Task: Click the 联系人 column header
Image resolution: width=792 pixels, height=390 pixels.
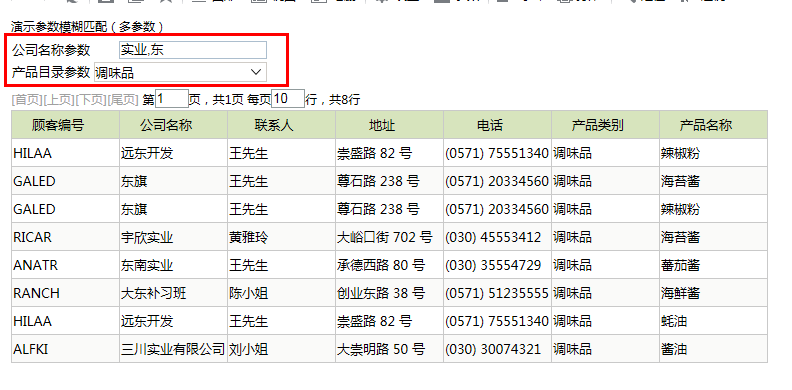Action: (281, 125)
